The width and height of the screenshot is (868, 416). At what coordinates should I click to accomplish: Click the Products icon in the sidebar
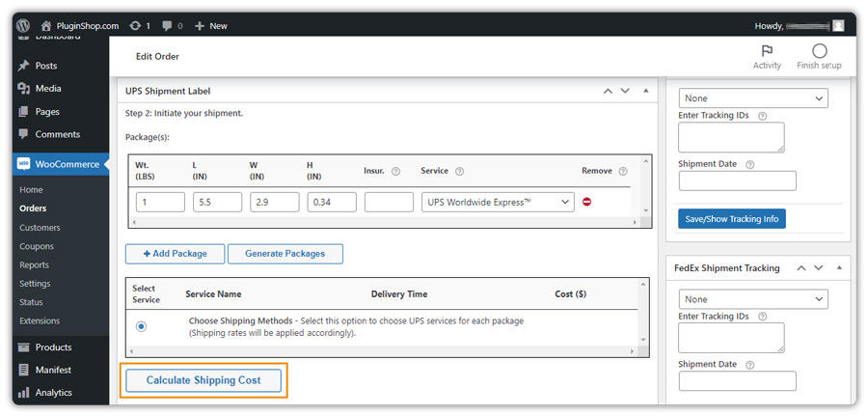click(x=23, y=347)
